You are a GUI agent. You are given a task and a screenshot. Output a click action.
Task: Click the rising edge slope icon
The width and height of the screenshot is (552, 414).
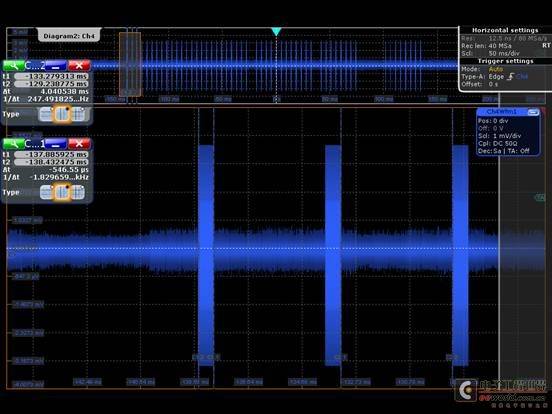[x=510, y=76]
